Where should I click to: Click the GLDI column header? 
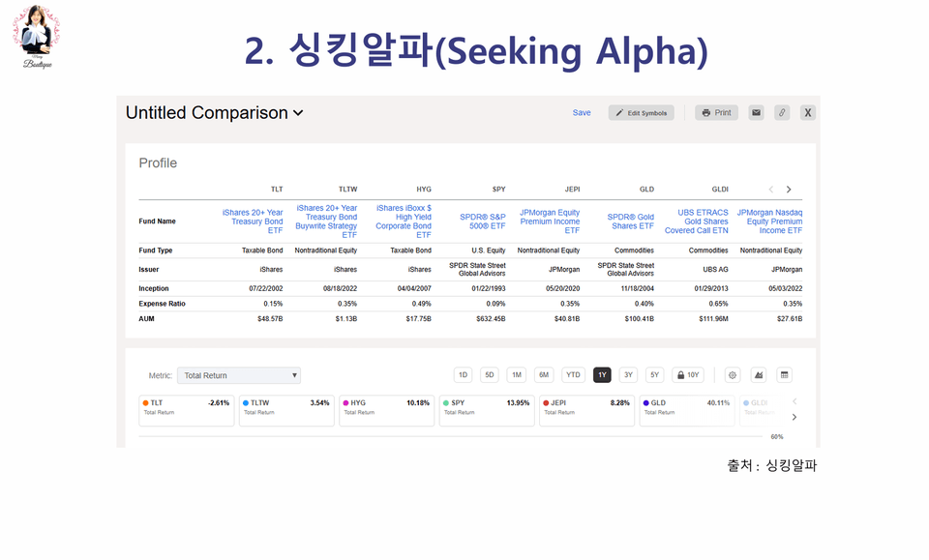pyautogui.click(x=720, y=190)
